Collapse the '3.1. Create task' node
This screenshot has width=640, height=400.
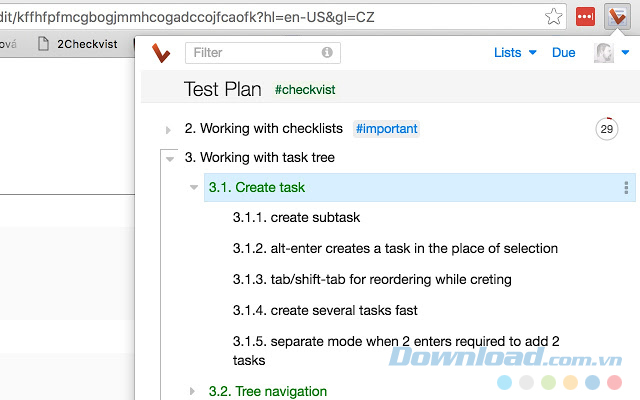pyautogui.click(x=194, y=187)
